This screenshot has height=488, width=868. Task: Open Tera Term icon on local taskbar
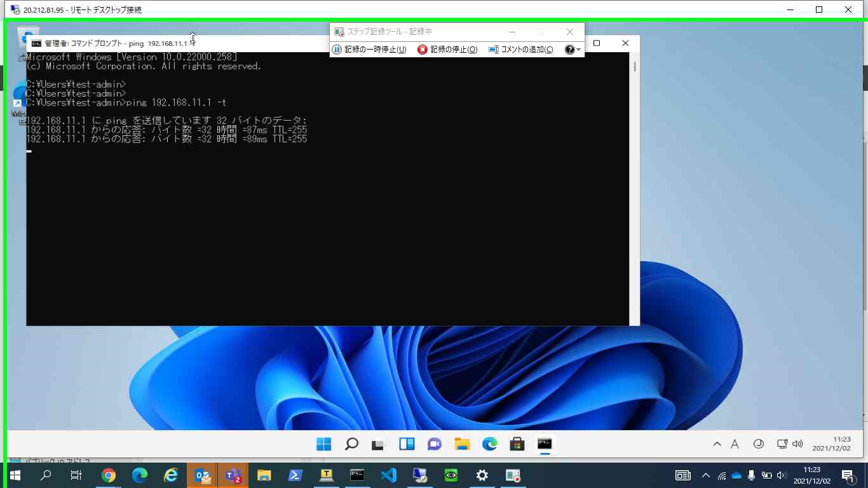coord(326,475)
